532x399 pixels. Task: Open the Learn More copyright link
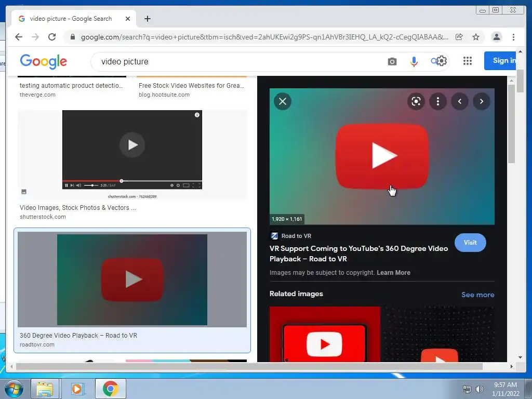393,272
